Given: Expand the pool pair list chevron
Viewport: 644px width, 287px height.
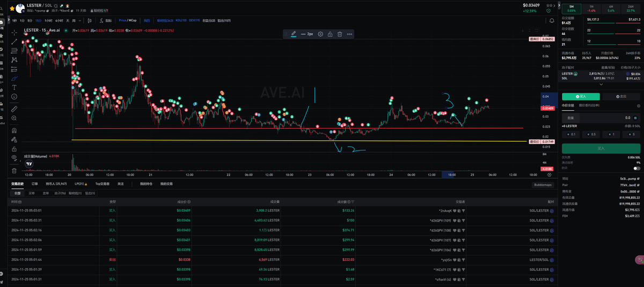Looking at the screenshot, I should (601, 84).
